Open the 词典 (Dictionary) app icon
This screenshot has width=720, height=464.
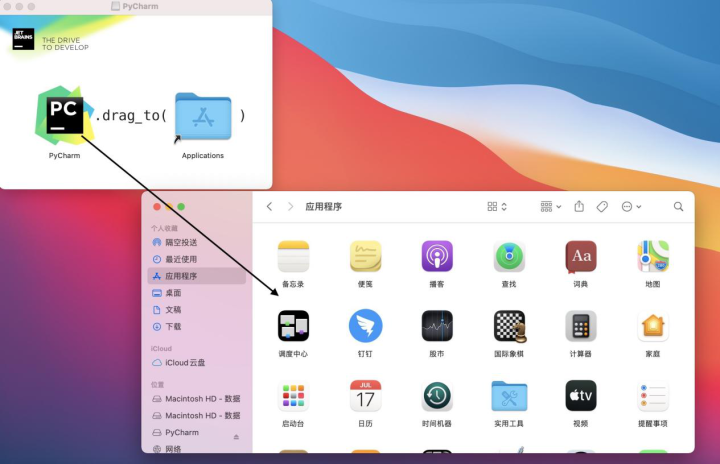(581, 256)
